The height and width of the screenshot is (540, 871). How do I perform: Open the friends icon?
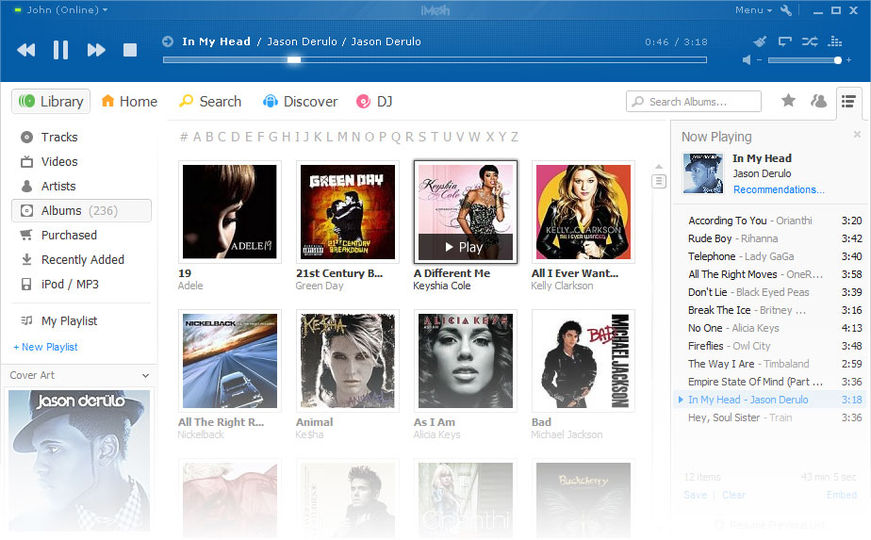click(818, 101)
